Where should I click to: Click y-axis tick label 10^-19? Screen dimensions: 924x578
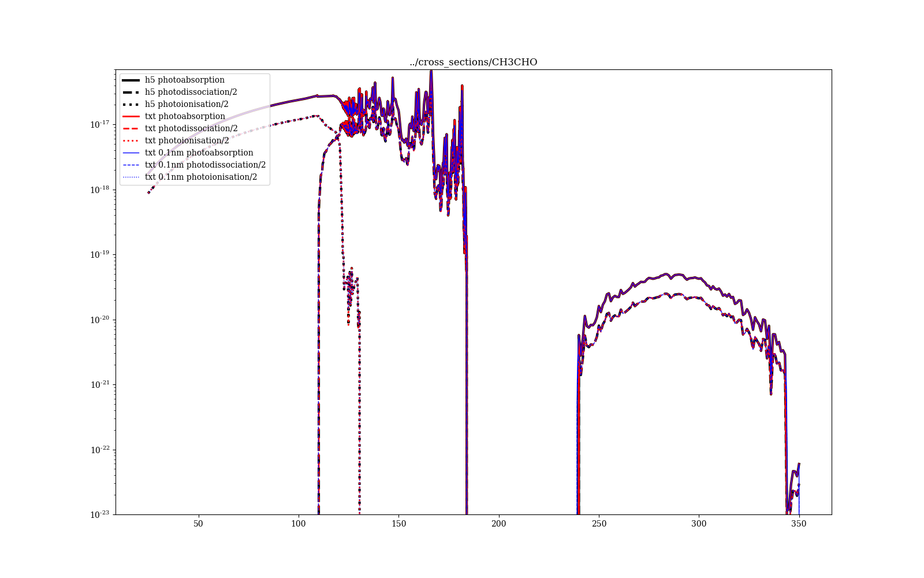(100, 254)
